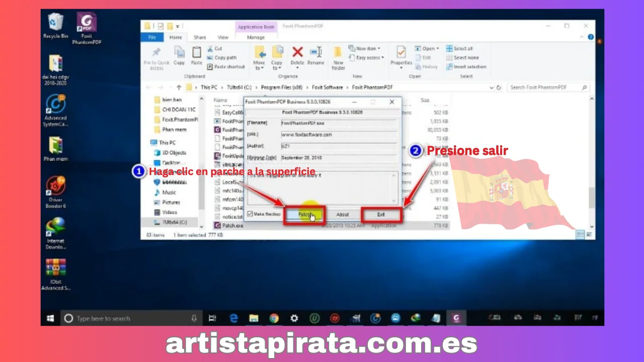
Task: Click the Up one level arrow
Action: (179, 87)
